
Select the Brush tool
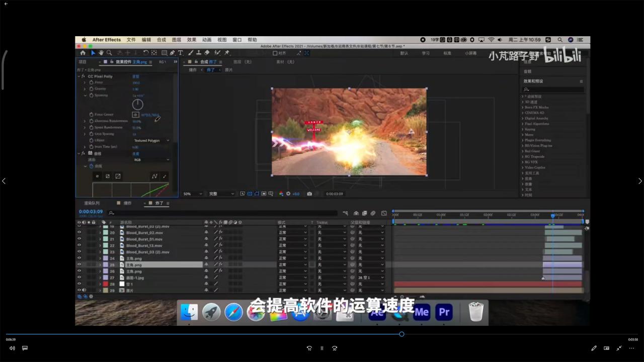[191, 53]
